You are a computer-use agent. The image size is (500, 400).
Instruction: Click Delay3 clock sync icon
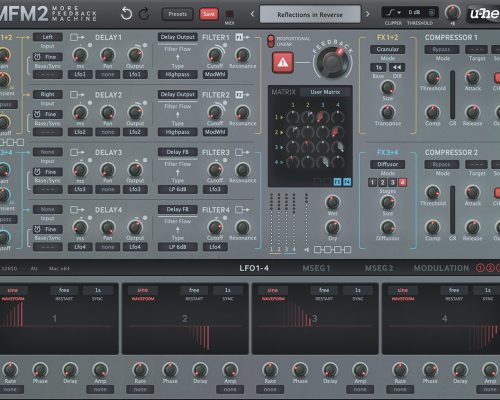pos(37,172)
